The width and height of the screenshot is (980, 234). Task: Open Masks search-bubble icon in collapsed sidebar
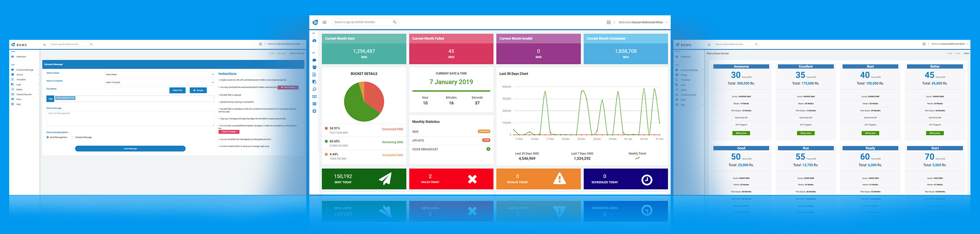314,89
